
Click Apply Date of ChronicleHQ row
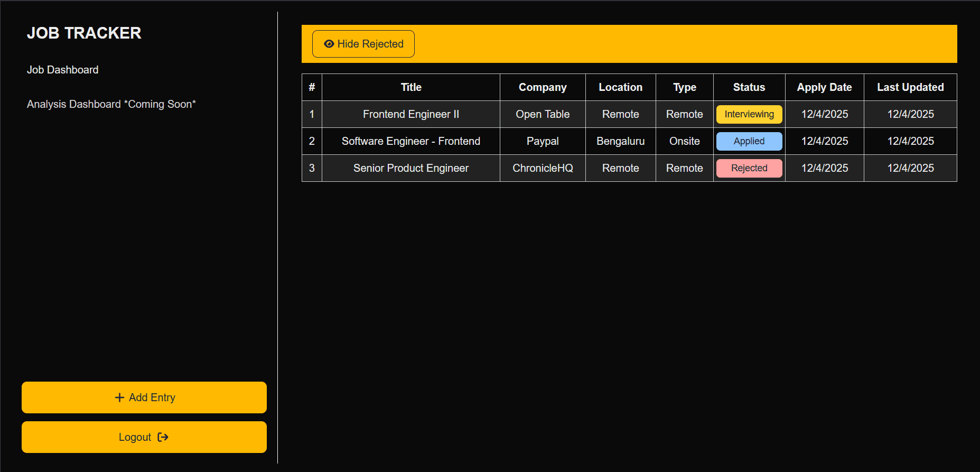[825, 168]
